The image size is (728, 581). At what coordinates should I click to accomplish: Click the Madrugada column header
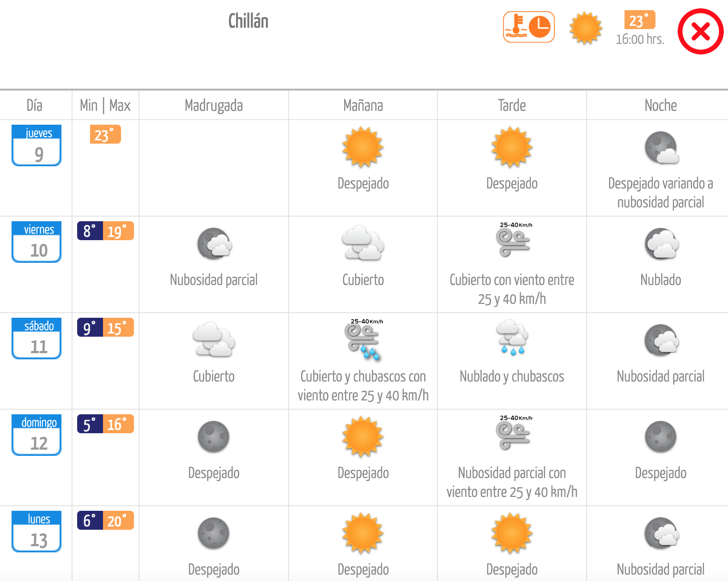[214, 105]
